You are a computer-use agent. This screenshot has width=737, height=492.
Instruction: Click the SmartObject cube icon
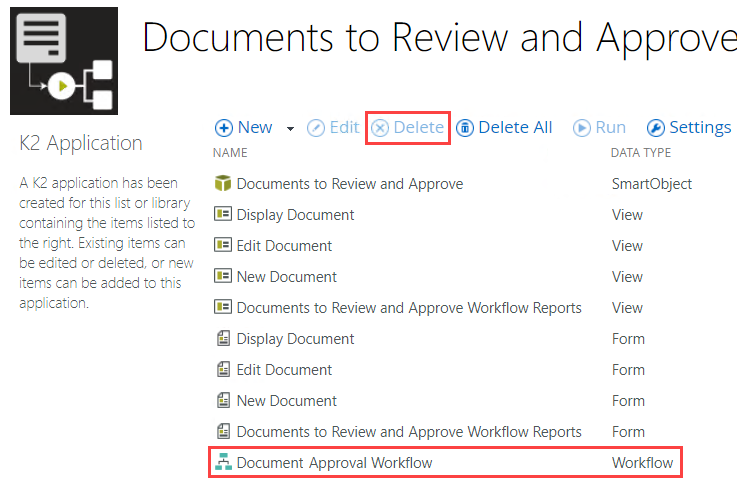(223, 183)
